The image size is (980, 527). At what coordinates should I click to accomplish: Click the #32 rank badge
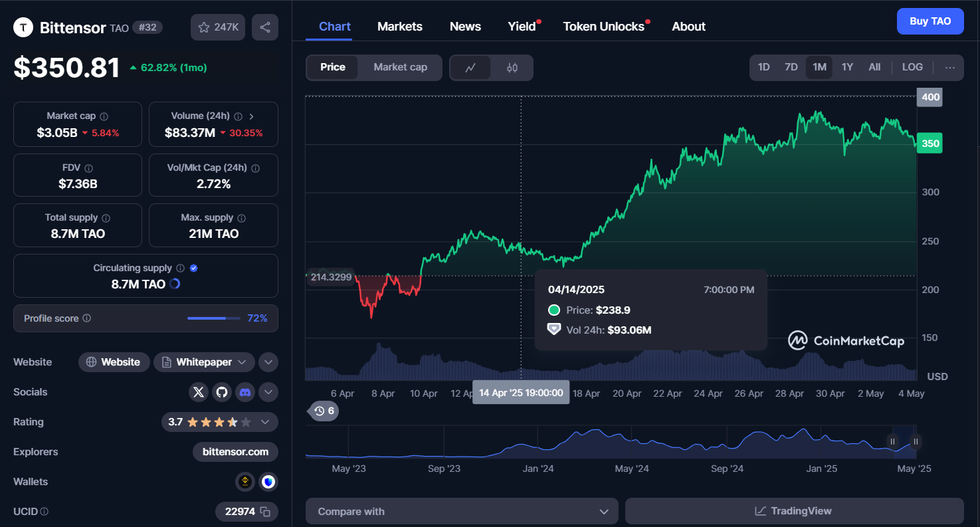click(147, 27)
